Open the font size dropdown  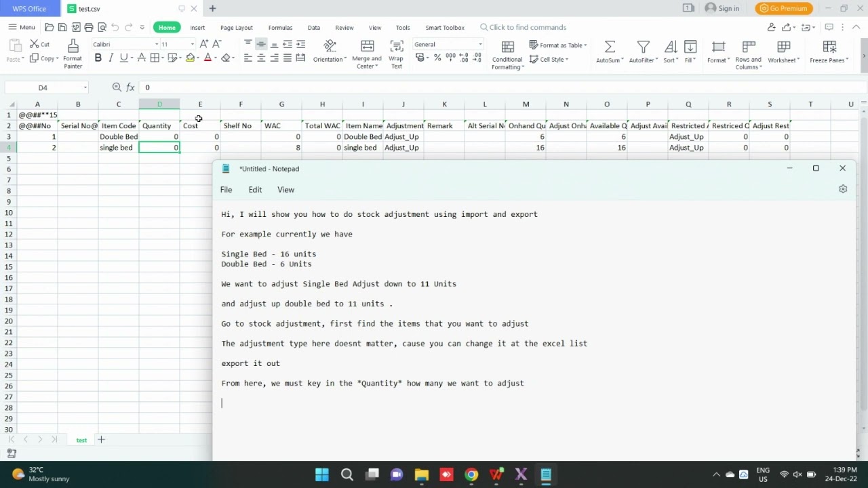(x=192, y=44)
